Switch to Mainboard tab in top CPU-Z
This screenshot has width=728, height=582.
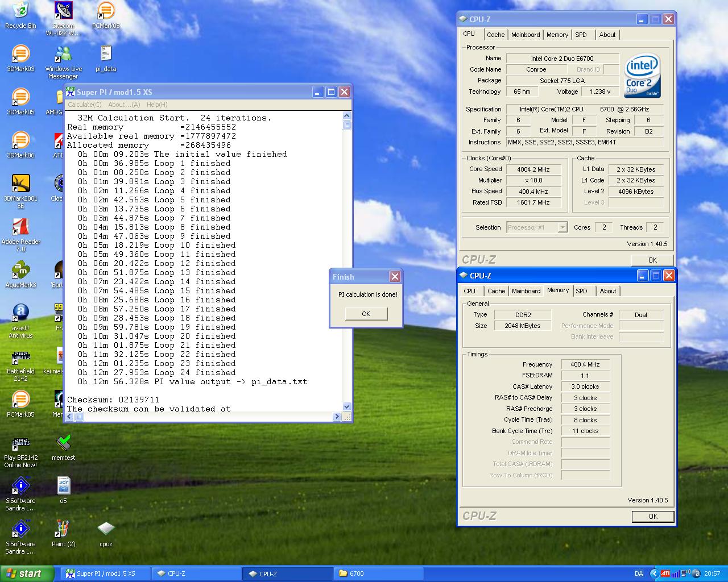click(x=526, y=35)
